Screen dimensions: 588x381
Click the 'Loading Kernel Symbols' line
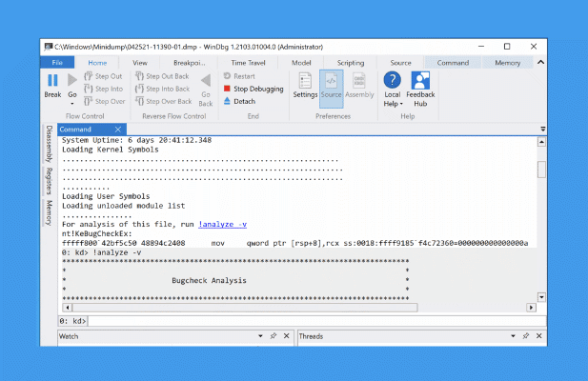coord(111,150)
